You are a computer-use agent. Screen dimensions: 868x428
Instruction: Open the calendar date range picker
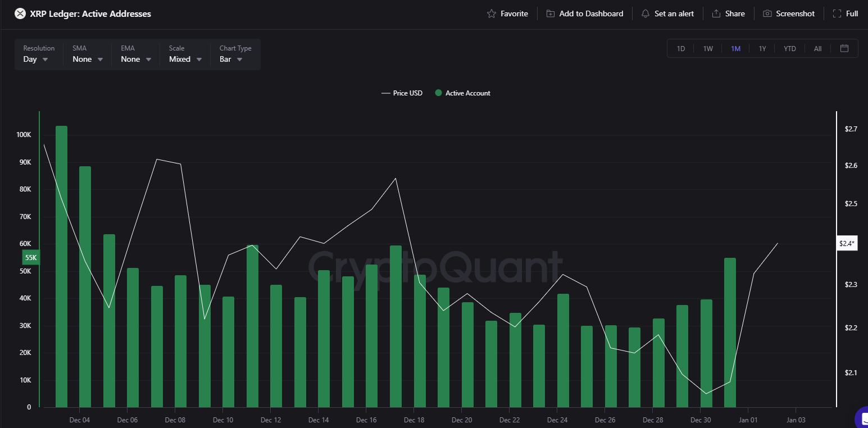(x=844, y=48)
